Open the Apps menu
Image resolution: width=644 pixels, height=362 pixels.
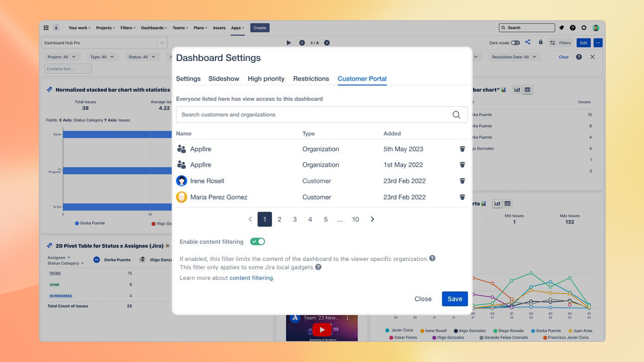click(237, 28)
